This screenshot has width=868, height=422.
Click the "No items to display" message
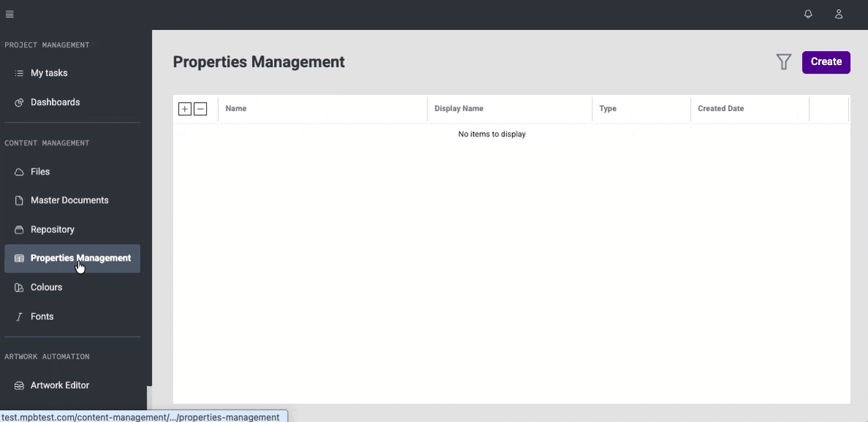click(492, 134)
